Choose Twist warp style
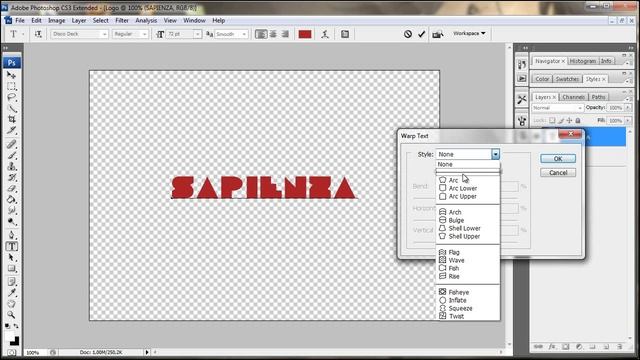 [468, 316]
